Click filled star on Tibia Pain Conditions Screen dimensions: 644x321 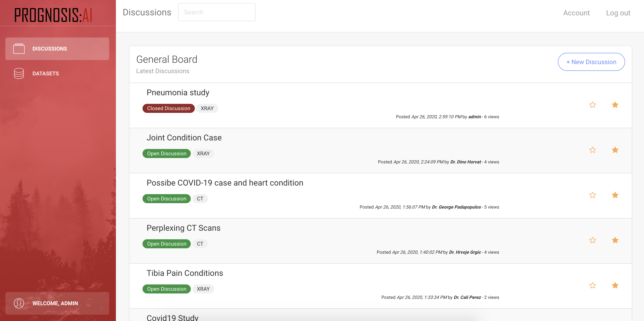click(615, 285)
